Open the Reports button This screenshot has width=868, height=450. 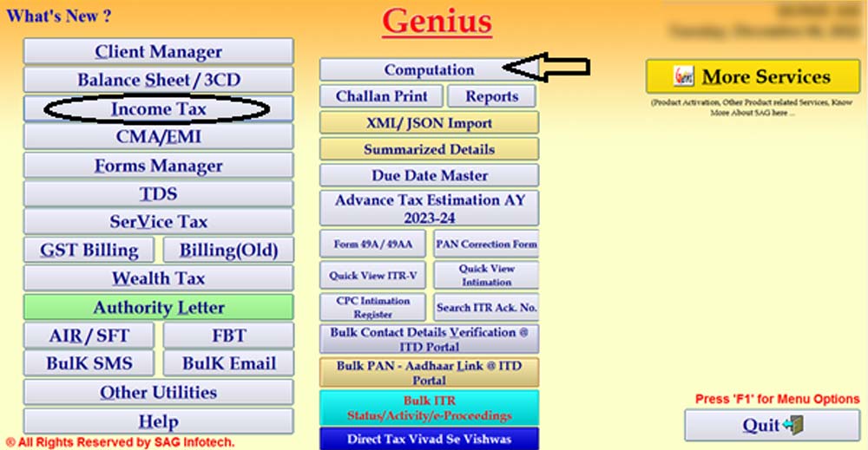pos(492,96)
